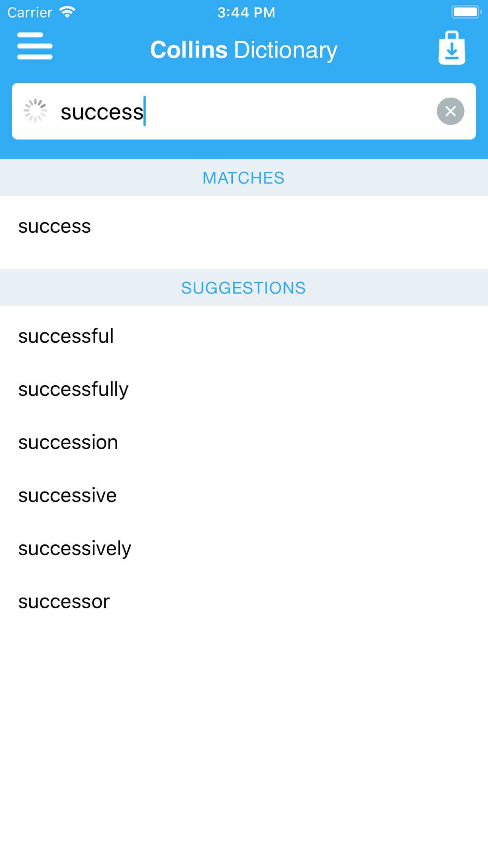Screen dimensions: 488x868
Task: Tap the Collins Dictionary title
Action: pos(244,50)
